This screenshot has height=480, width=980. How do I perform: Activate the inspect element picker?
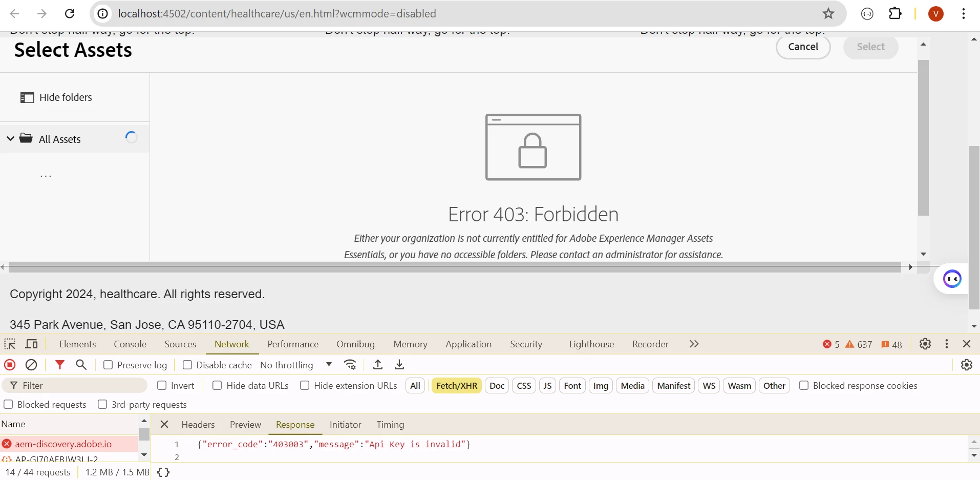coord(10,344)
